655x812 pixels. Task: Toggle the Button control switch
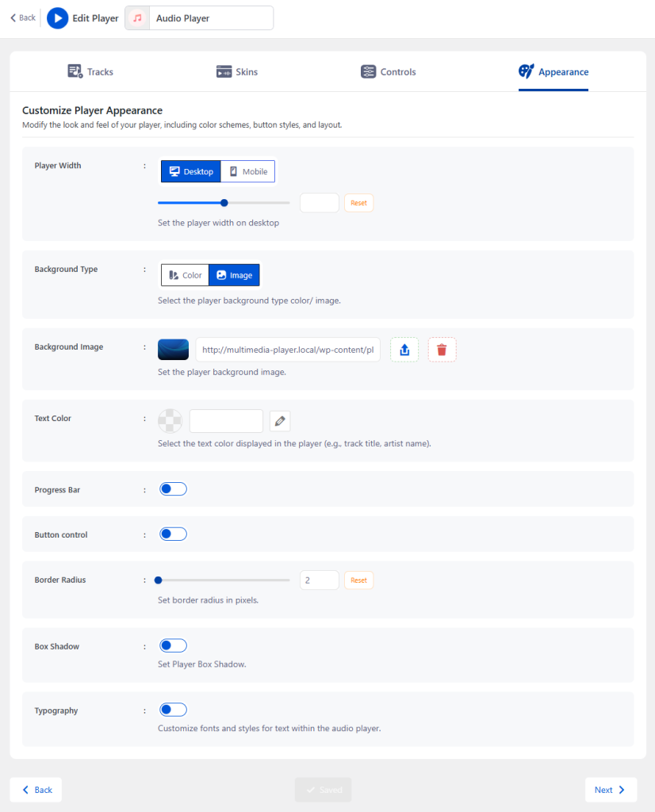(173, 534)
